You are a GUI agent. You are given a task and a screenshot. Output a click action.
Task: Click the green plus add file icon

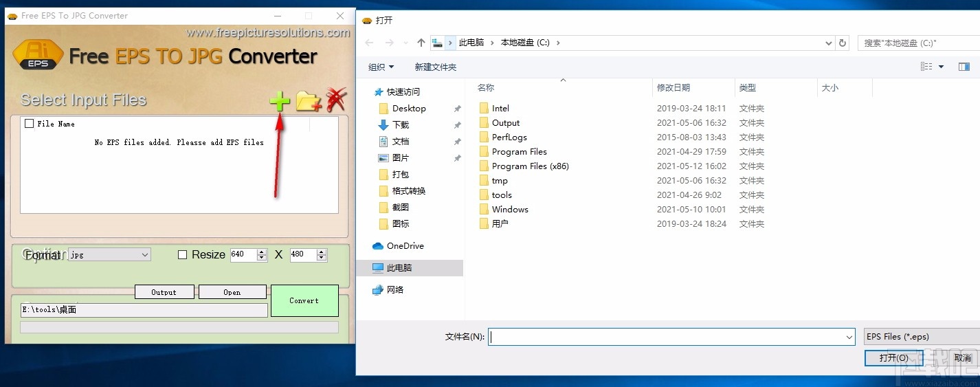279,102
